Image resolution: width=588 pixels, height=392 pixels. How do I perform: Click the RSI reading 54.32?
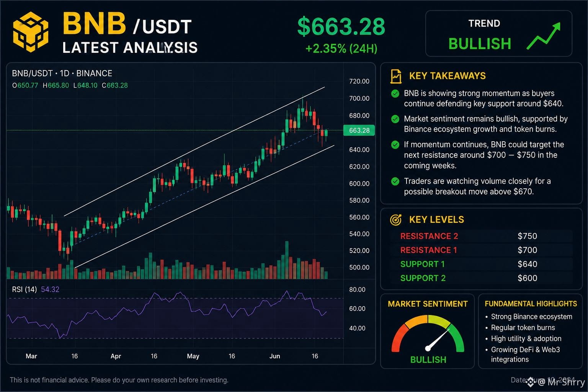[x=50, y=289]
